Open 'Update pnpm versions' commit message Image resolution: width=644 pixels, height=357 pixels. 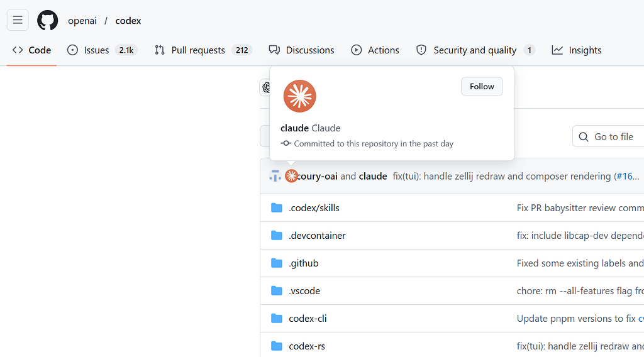click(x=576, y=319)
